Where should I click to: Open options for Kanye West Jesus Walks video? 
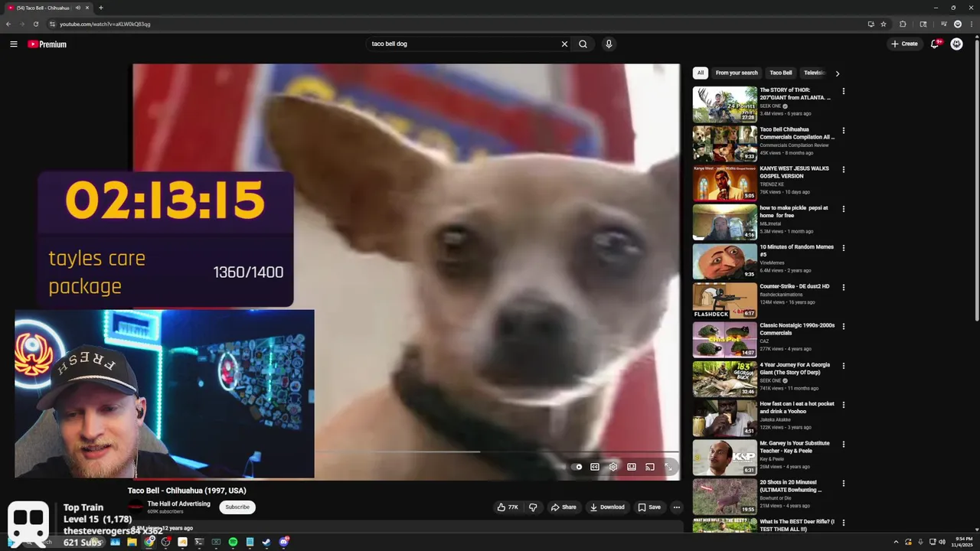[844, 169]
